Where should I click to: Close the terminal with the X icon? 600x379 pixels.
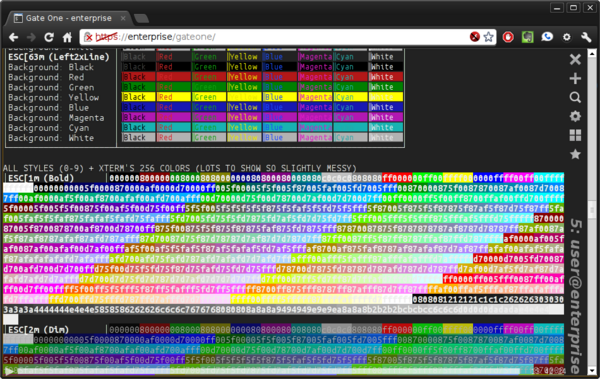[575, 59]
